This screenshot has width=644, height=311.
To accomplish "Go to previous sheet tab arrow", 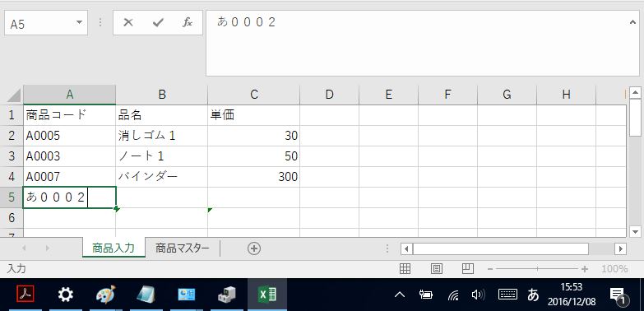I will coord(24,248).
